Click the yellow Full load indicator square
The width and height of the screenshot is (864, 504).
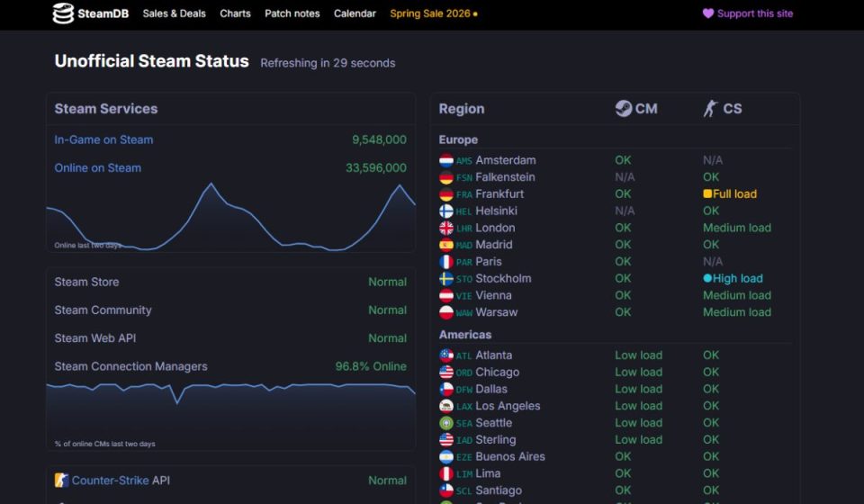pyautogui.click(x=707, y=193)
